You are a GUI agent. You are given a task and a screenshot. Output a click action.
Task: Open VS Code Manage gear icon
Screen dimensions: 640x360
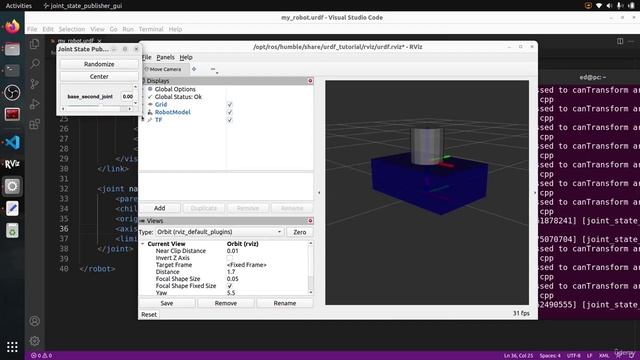pos(35,340)
